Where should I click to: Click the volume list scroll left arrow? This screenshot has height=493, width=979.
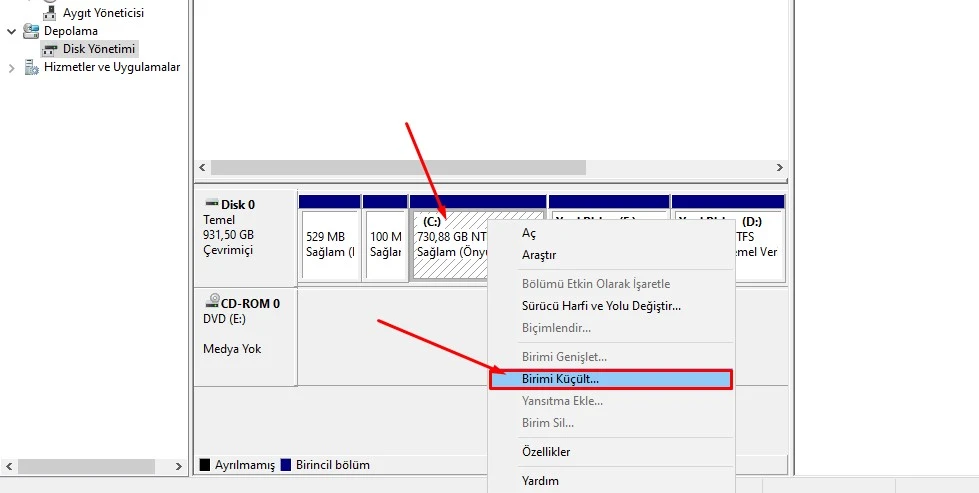202,168
